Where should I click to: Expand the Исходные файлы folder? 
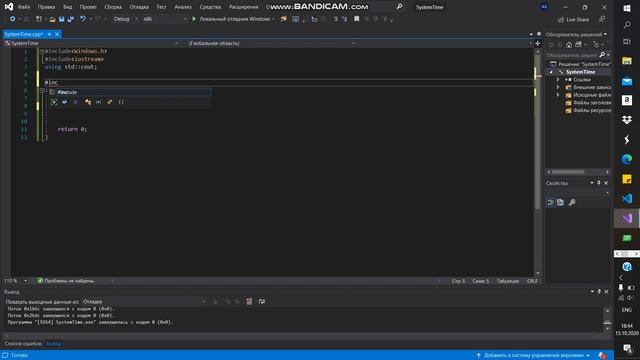tap(558, 95)
